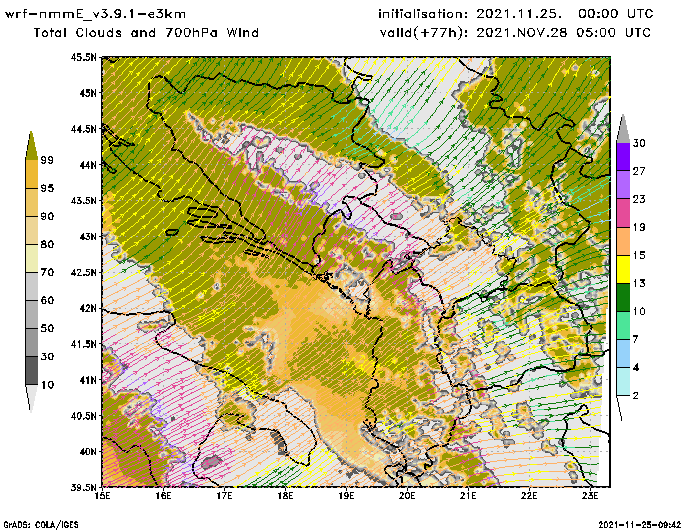This screenshot has height=530, width=700.
Task: Click the 80–90 tan cloud cover swatch
Action: tap(31, 230)
